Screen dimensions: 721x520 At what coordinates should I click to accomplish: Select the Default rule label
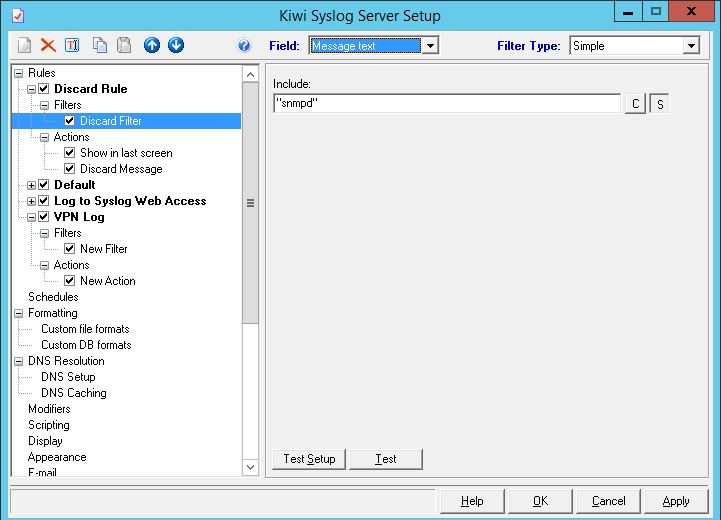tap(75, 185)
